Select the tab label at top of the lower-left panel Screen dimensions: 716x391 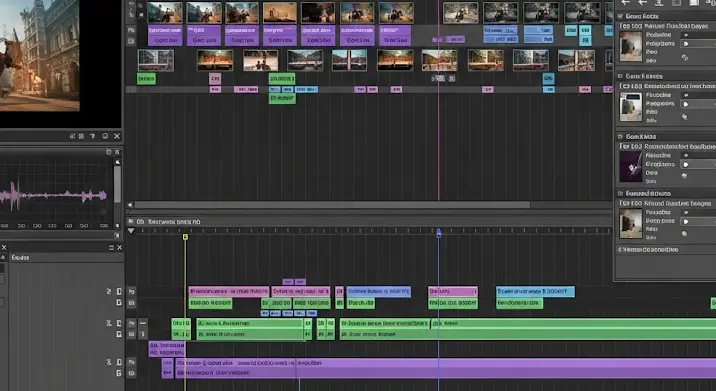(21, 258)
